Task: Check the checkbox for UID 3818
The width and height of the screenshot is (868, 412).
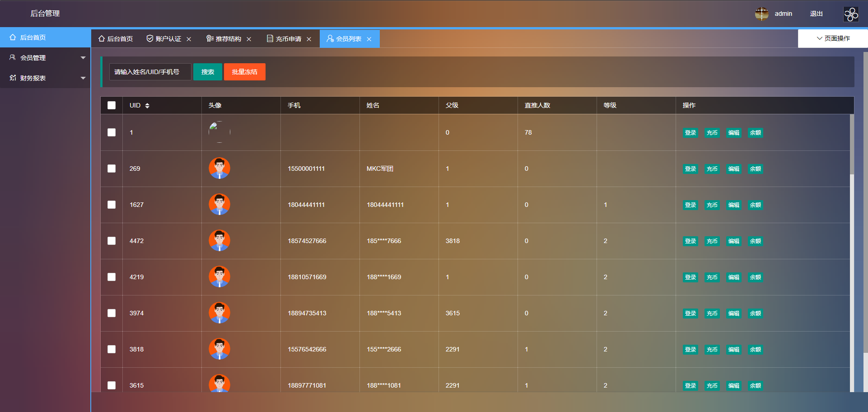Action: click(112, 349)
